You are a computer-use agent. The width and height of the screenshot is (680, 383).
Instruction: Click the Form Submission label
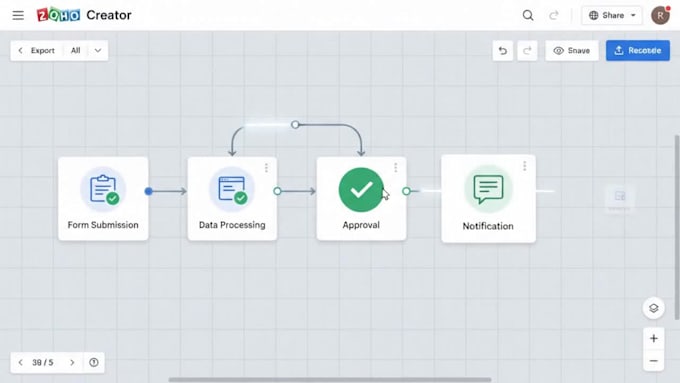[103, 225]
